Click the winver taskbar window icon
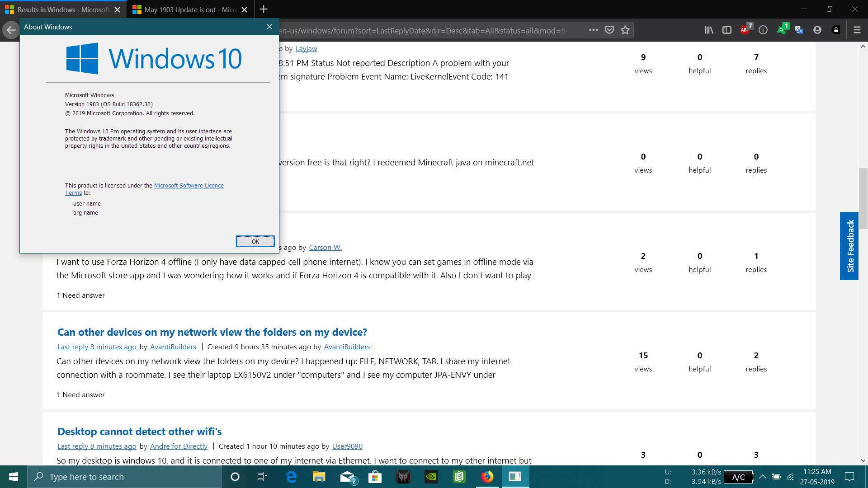 pyautogui.click(x=515, y=477)
